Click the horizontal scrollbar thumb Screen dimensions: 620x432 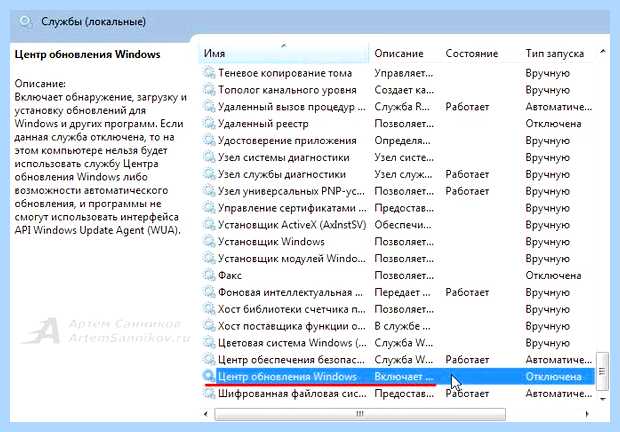360,414
